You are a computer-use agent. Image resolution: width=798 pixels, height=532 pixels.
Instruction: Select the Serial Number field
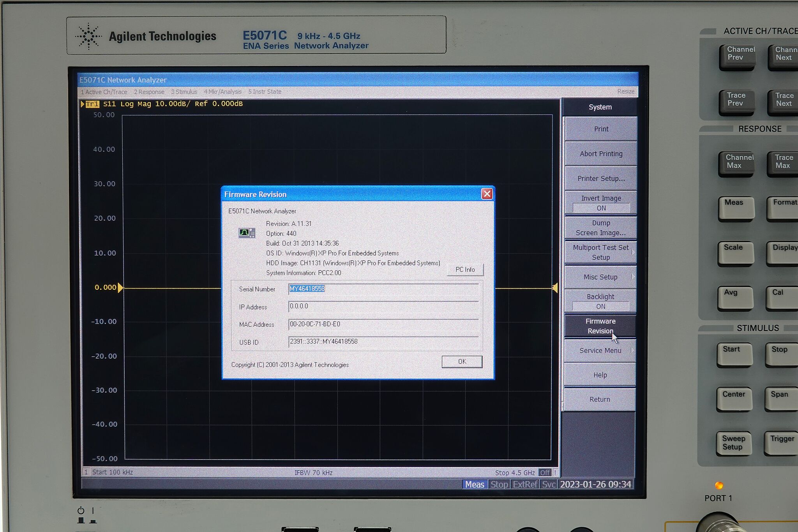[383, 289]
